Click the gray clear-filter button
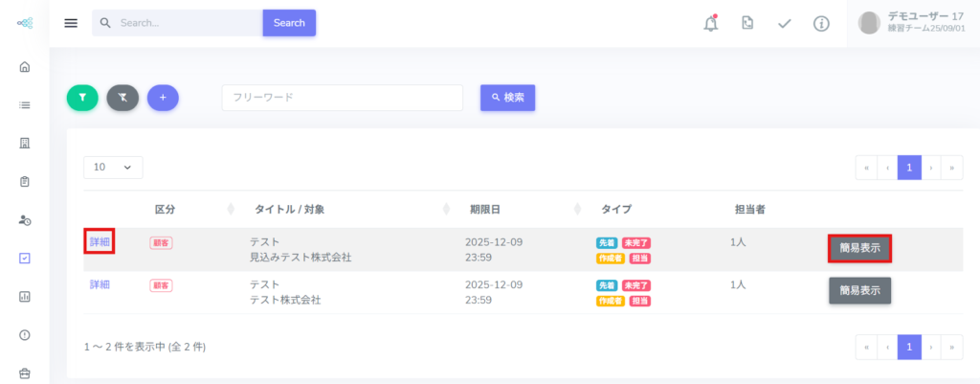The image size is (980, 384). [x=122, y=97]
